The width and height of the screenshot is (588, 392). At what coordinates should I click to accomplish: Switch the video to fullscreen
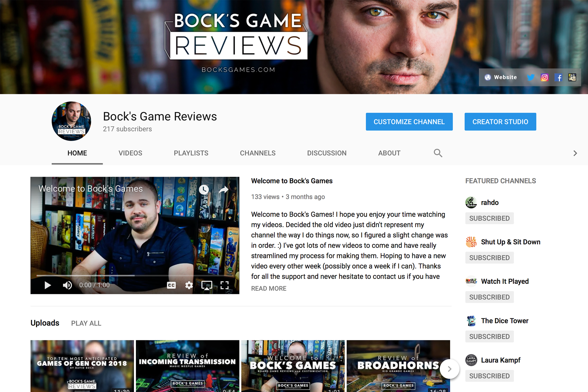224,285
